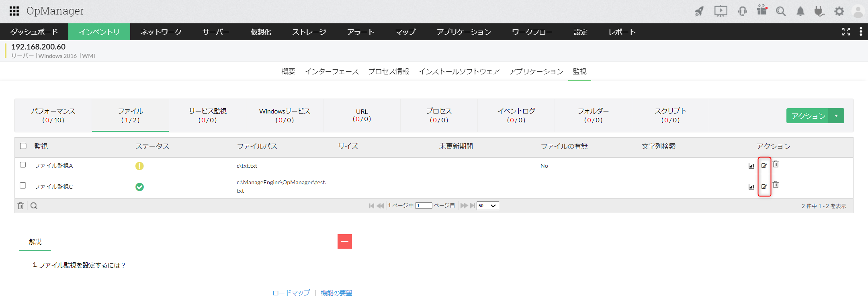Open the アラート menu
Image resolution: width=868 pixels, height=303 pixels.
point(361,32)
